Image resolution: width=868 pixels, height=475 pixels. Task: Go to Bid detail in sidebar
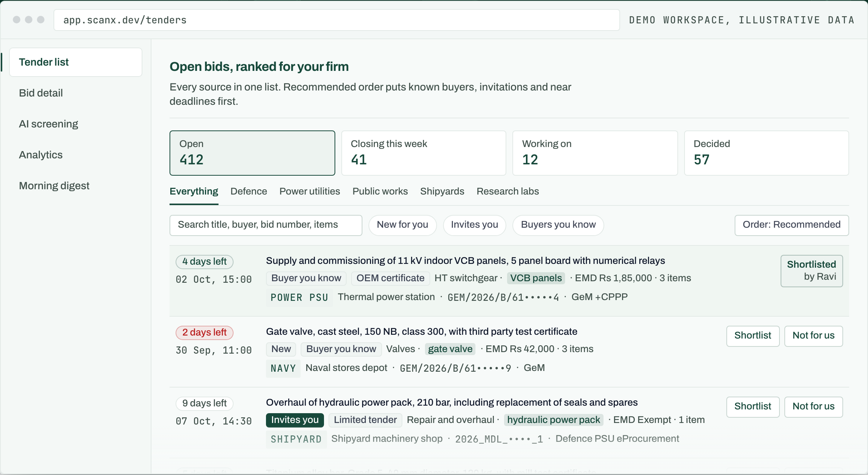(41, 93)
